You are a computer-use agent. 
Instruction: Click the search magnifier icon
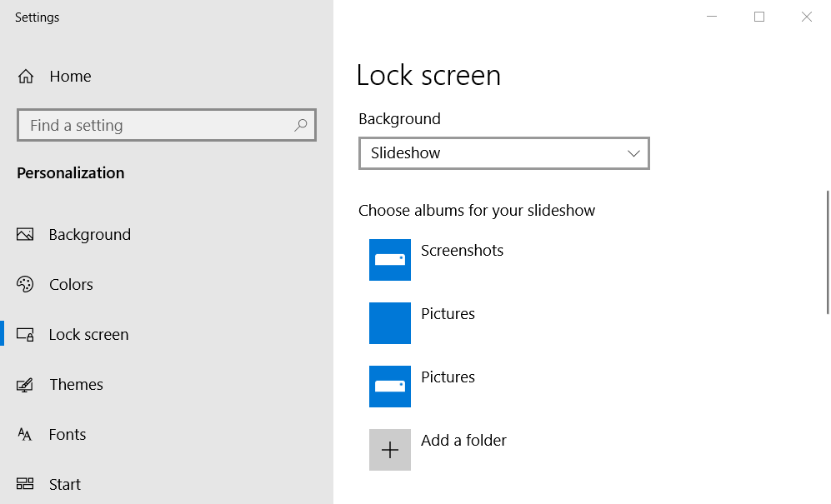point(300,124)
